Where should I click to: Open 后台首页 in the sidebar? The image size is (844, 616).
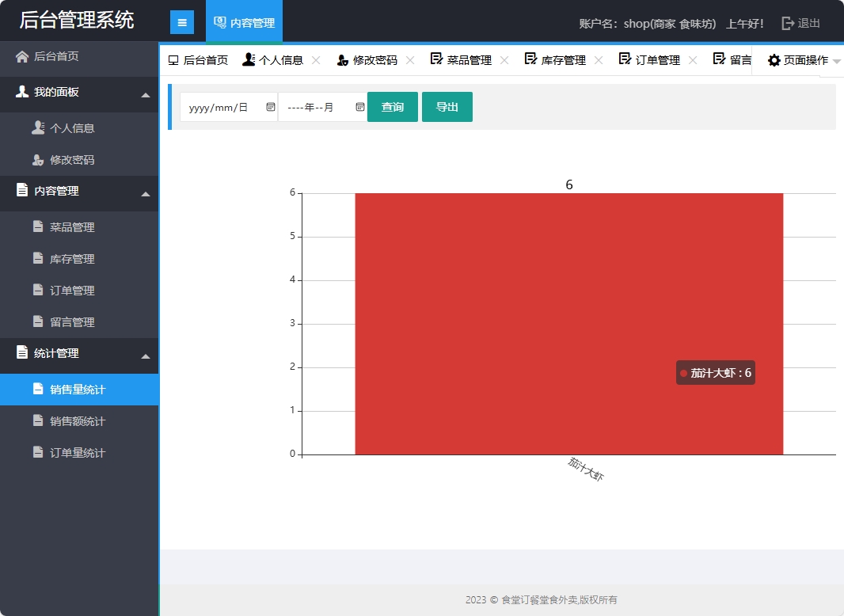pyautogui.click(x=79, y=56)
